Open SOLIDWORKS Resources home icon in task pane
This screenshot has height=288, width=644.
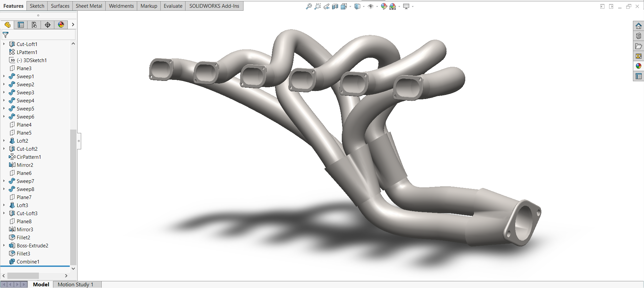[639, 26]
